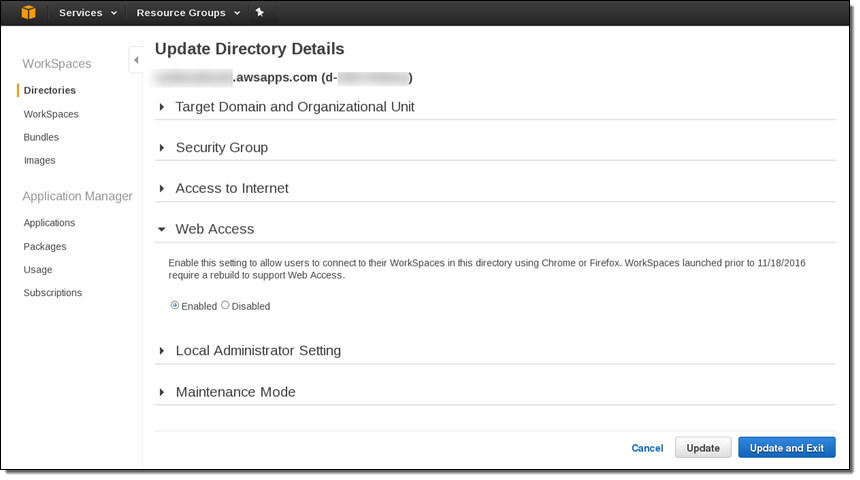Open Bundles in the sidebar

pyautogui.click(x=41, y=137)
